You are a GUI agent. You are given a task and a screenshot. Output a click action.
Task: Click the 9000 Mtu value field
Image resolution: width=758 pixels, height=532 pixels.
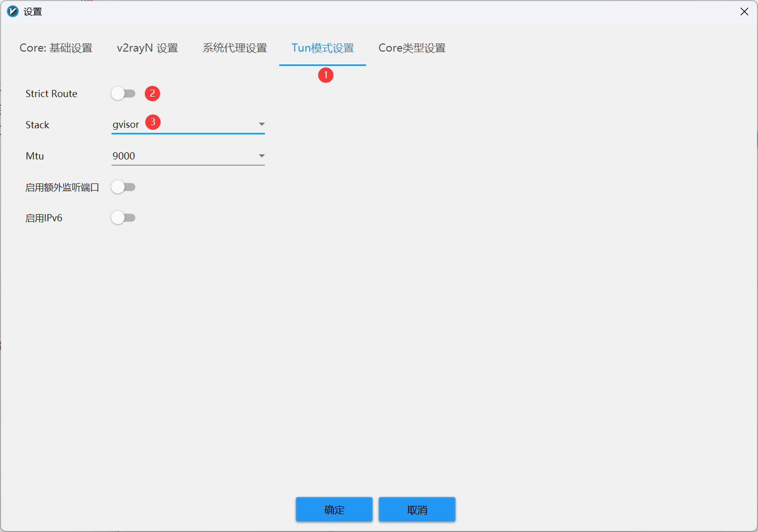(x=188, y=156)
